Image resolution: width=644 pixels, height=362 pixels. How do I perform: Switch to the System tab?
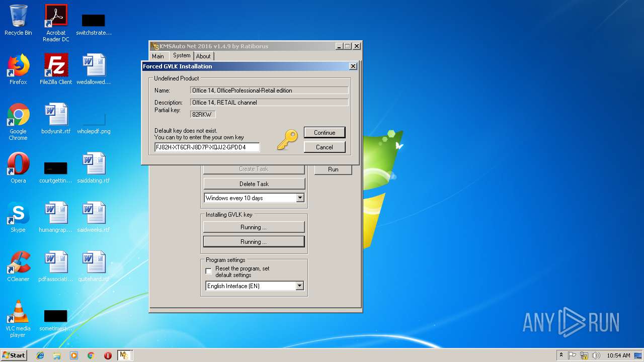pyautogui.click(x=182, y=56)
